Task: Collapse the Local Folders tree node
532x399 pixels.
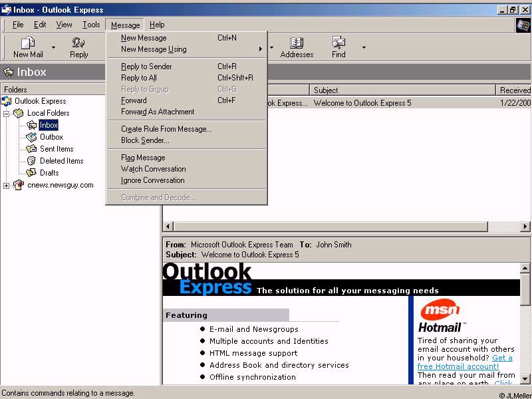Action: tap(7, 113)
